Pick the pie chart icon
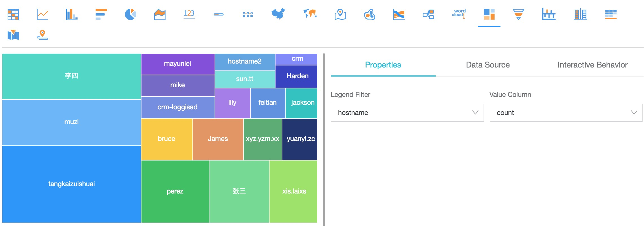 pos(130,14)
